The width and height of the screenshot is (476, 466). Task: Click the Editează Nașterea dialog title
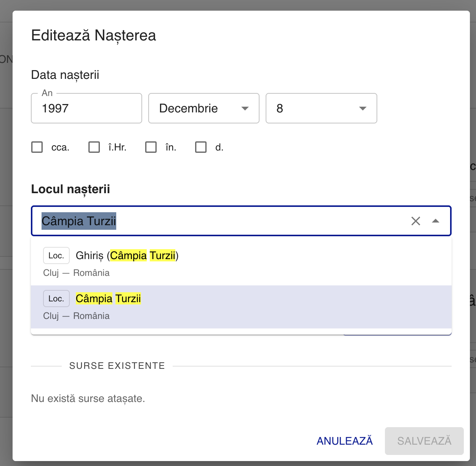(93, 35)
